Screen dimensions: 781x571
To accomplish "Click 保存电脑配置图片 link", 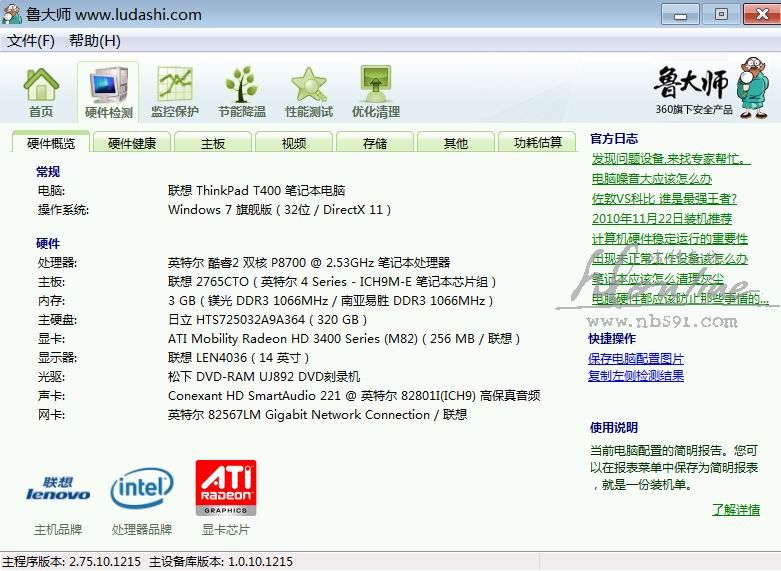I will 636,358.
